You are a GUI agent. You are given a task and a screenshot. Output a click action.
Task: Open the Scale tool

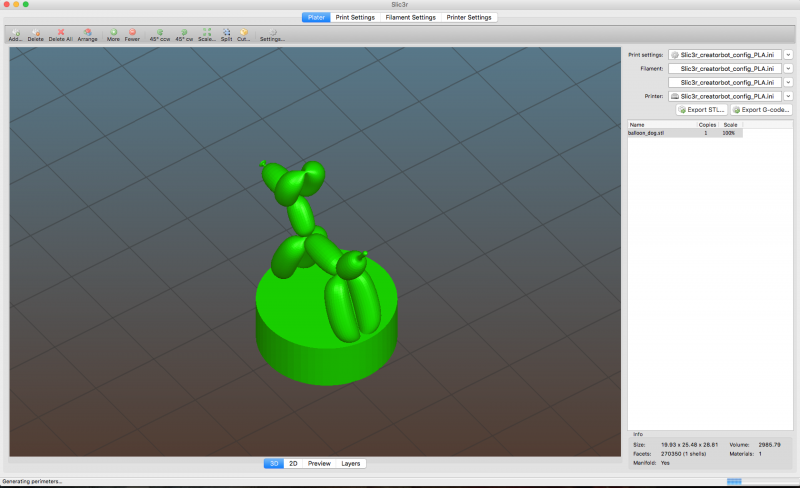[206, 35]
